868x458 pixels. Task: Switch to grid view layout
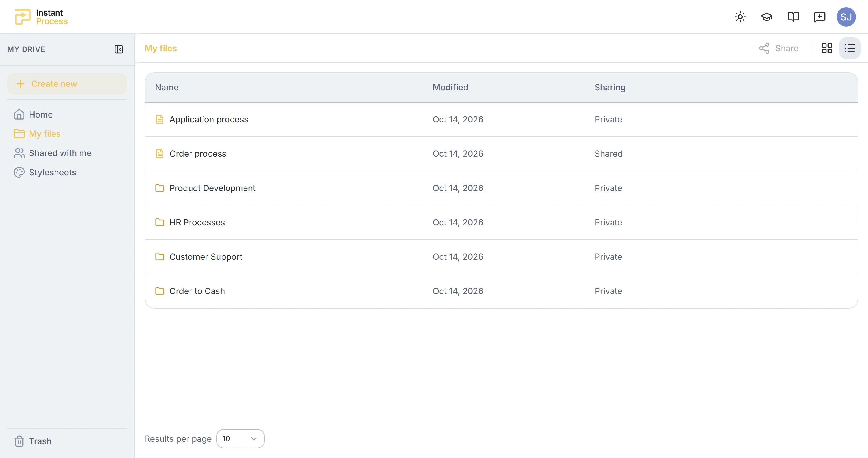pyautogui.click(x=826, y=48)
